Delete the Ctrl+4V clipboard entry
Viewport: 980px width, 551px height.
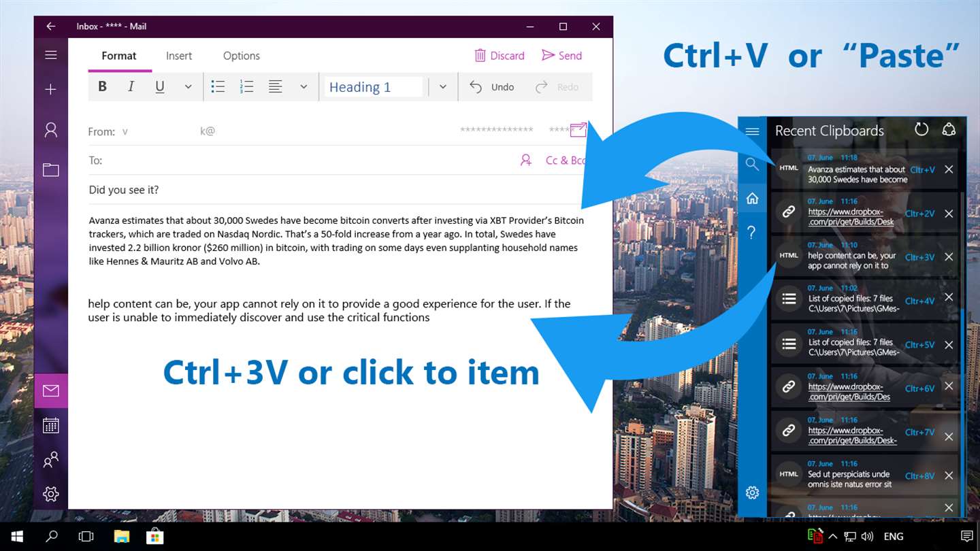(949, 297)
